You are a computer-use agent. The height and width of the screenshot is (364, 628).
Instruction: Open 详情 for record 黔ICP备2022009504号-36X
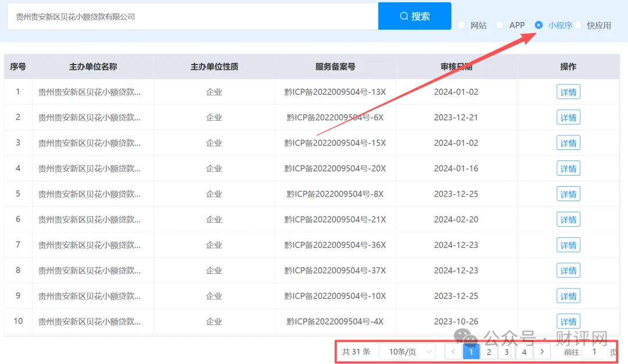568,245
